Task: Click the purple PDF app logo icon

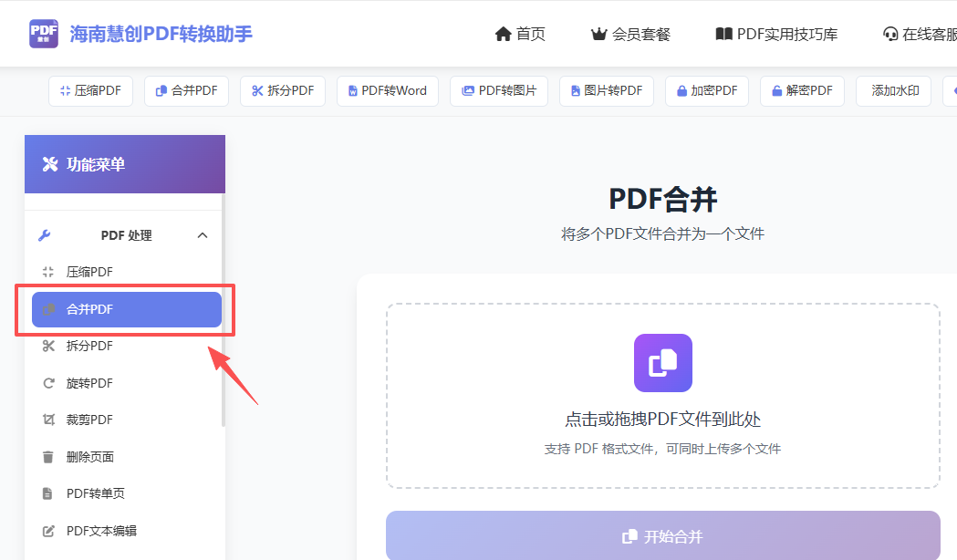Action: click(x=44, y=34)
